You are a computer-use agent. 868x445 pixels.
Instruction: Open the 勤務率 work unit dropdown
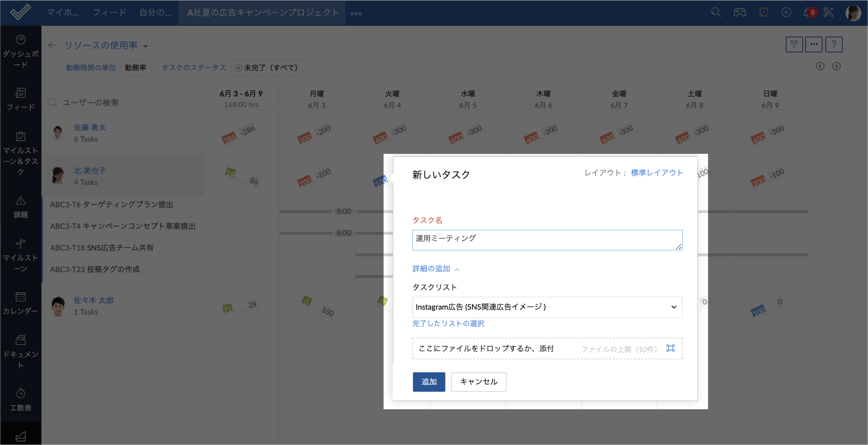coord(135,68)
